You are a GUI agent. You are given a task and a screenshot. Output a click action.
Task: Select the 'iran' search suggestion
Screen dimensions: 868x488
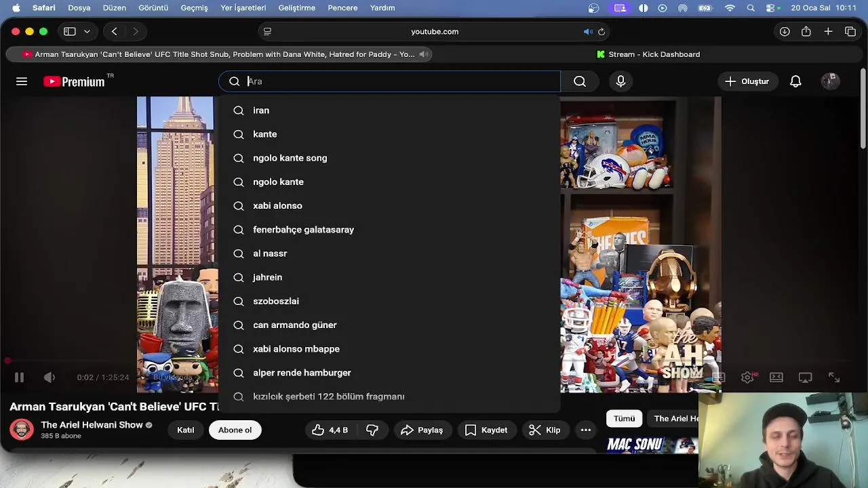click(389, 110)
